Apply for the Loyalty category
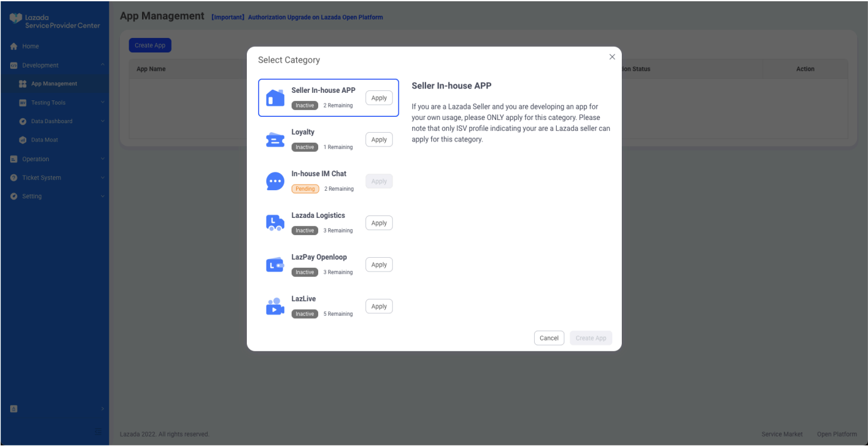Screen dimensions: 868x446 click(x=379, y=140)
